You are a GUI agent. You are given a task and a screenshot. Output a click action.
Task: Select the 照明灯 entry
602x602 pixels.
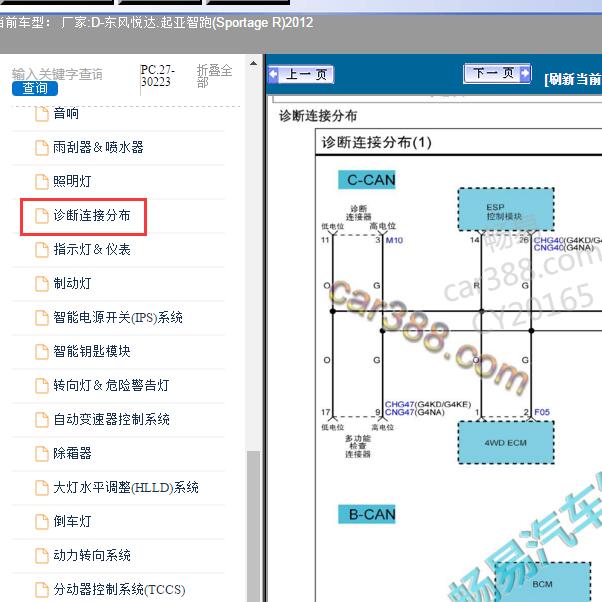point(72,181)
